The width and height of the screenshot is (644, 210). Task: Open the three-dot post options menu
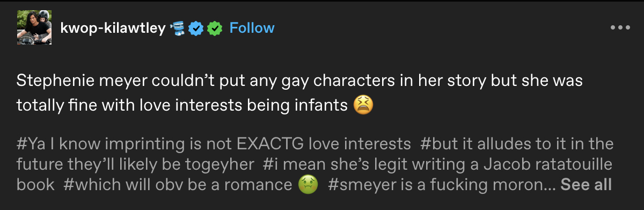620,28
